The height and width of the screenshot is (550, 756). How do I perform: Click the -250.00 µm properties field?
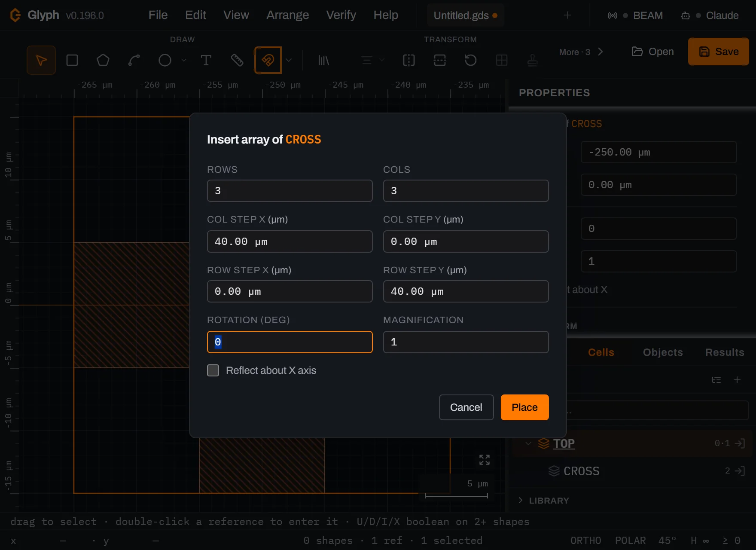[x=659, y=152]
